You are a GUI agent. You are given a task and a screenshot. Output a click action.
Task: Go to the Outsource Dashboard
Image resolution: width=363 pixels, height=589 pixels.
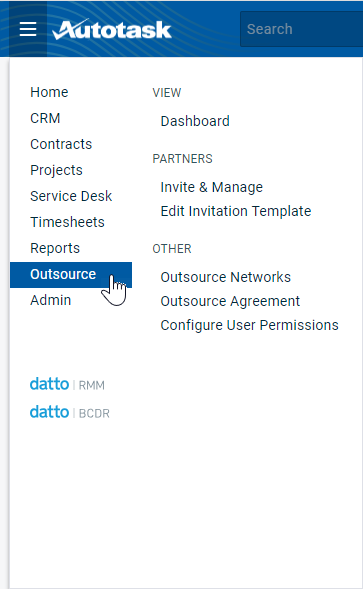[x=195, y=121]
